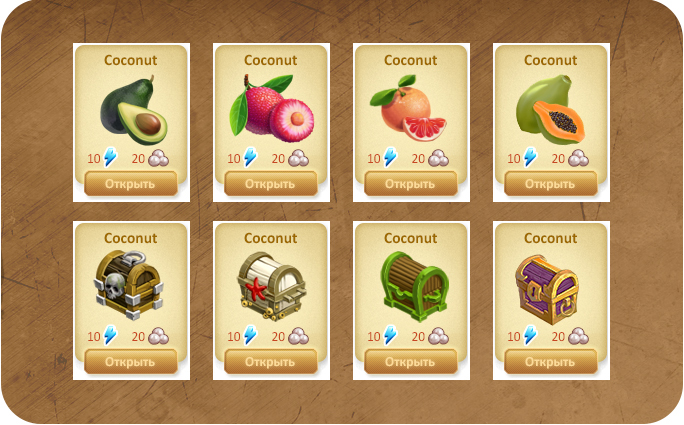
Task: Click the skull treasure chest
Action: tap(129, 284)
